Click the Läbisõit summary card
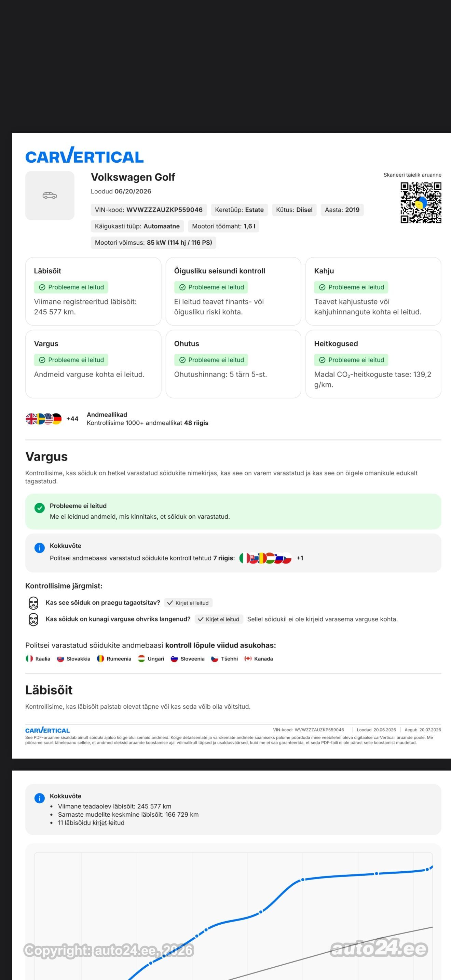Viewport: 451px width, 980px height. (93, 291)
